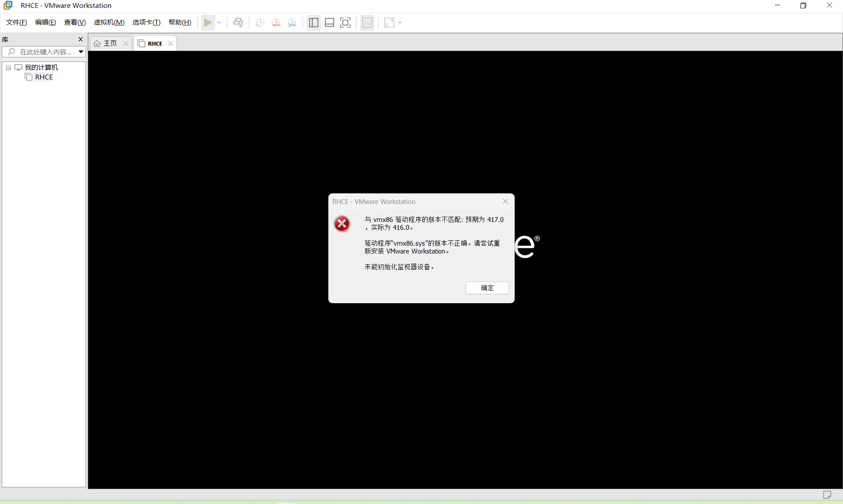
Task: Click the green power on play icon
Action: pyautogui.click(x=208, y=22)
